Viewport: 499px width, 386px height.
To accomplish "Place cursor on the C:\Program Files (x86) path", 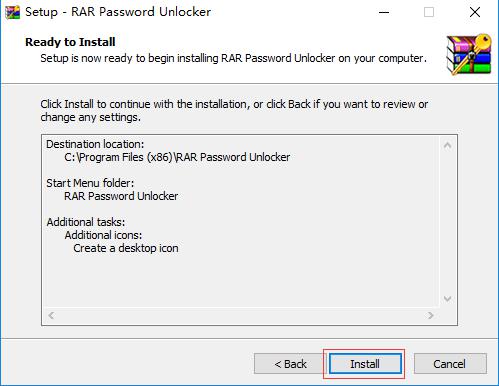I will click(x=177, y=157).
